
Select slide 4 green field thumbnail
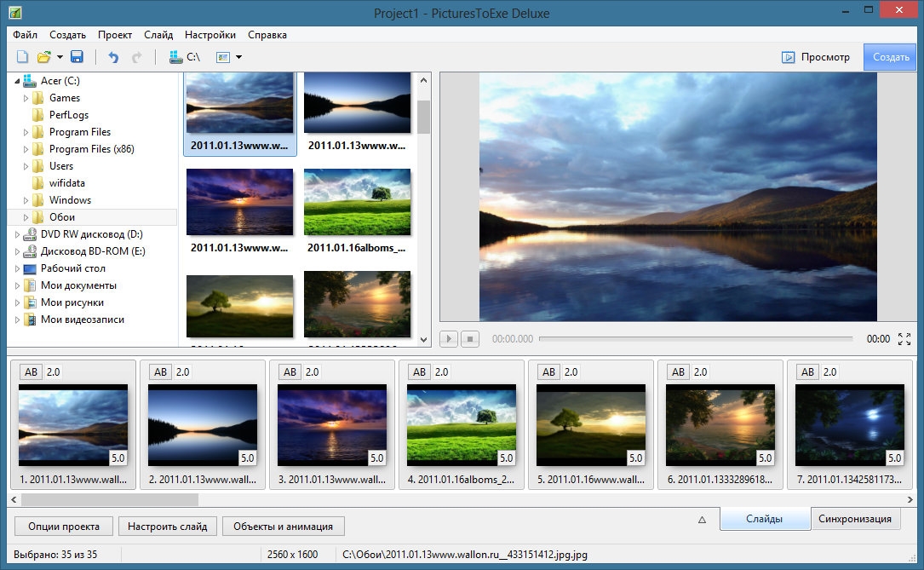tap(461, 424)
